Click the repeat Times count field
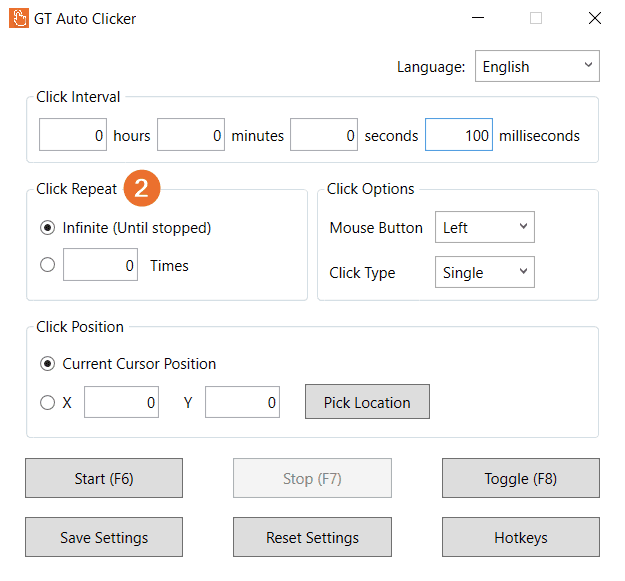This screenshot has width=625, height=581. click(x=100, y=265)
